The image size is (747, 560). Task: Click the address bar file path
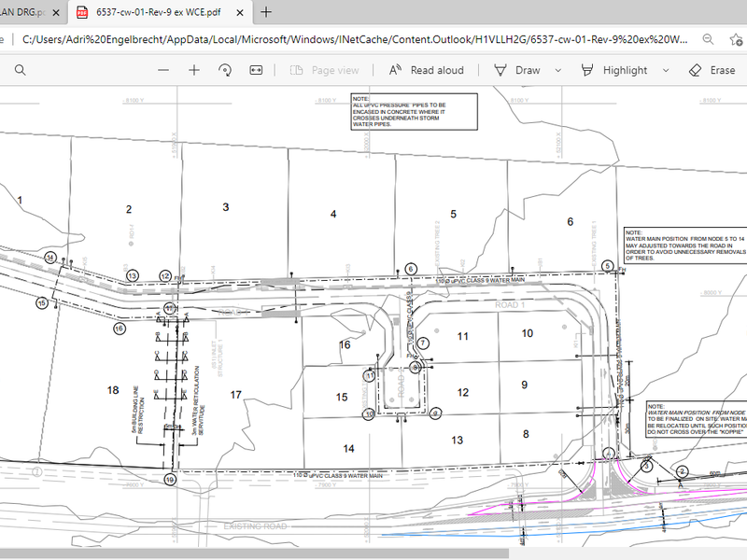[355, 39]
